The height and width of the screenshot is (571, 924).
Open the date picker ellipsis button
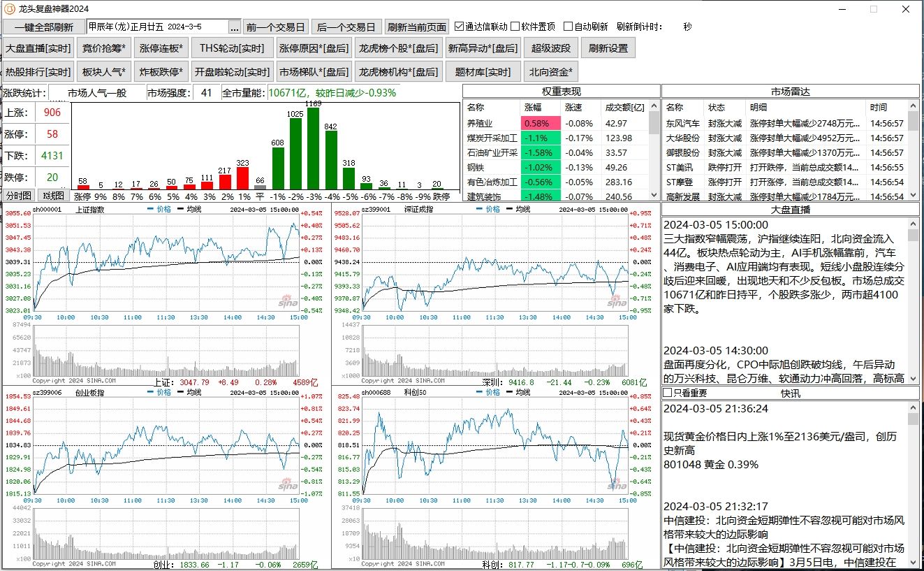point(235,27)
